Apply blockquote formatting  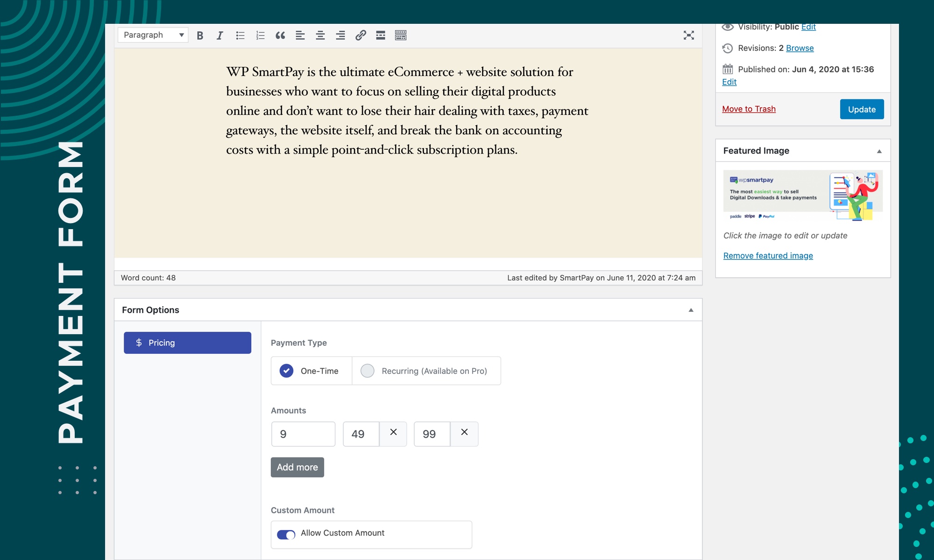[280, 35]
